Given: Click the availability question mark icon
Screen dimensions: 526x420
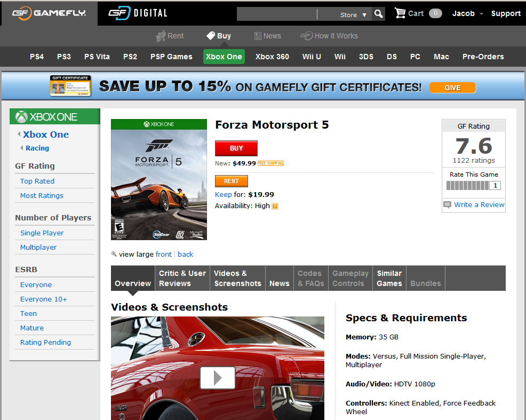Looking at the screenshot, I should click(275, 206).
